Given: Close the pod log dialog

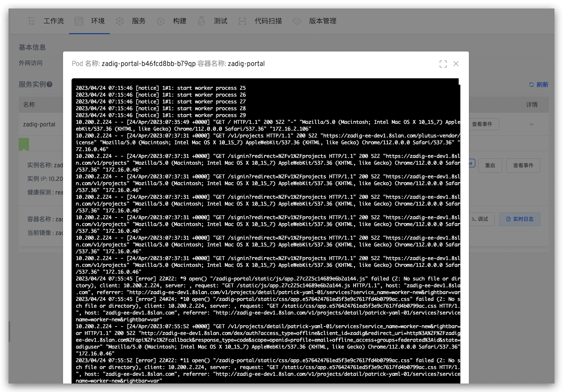Looking at the screenshot, I should coord(456,64).
